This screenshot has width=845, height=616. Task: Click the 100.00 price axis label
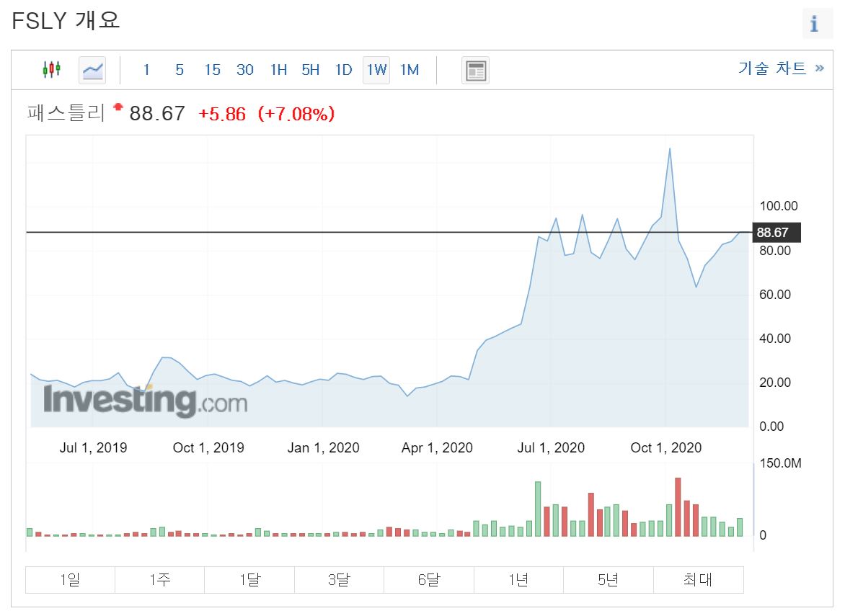(x=778, y=206)
